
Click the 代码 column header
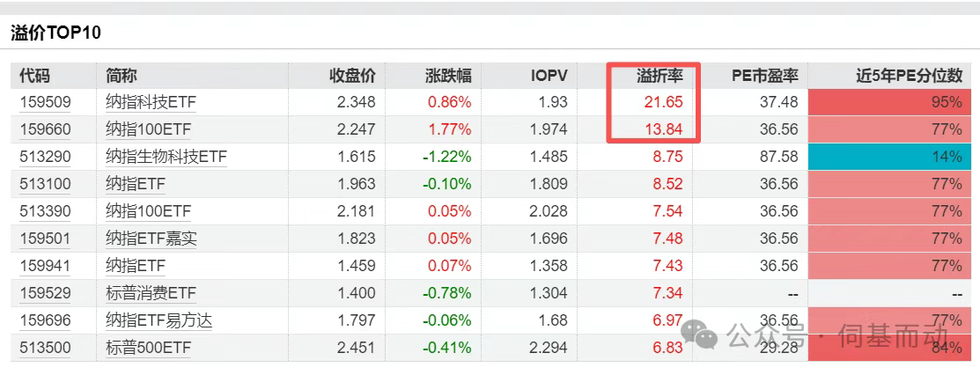click(34, 76)
